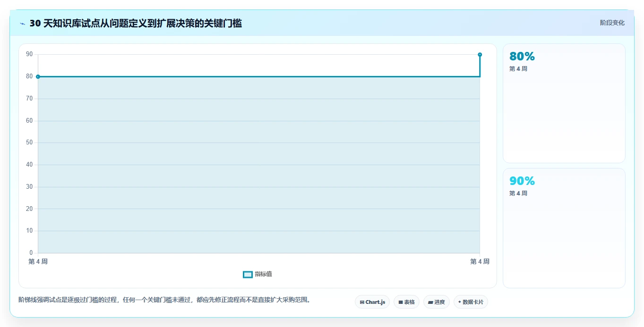Click the data point at value 80
The image size is (644, 327).
point(38,76)
